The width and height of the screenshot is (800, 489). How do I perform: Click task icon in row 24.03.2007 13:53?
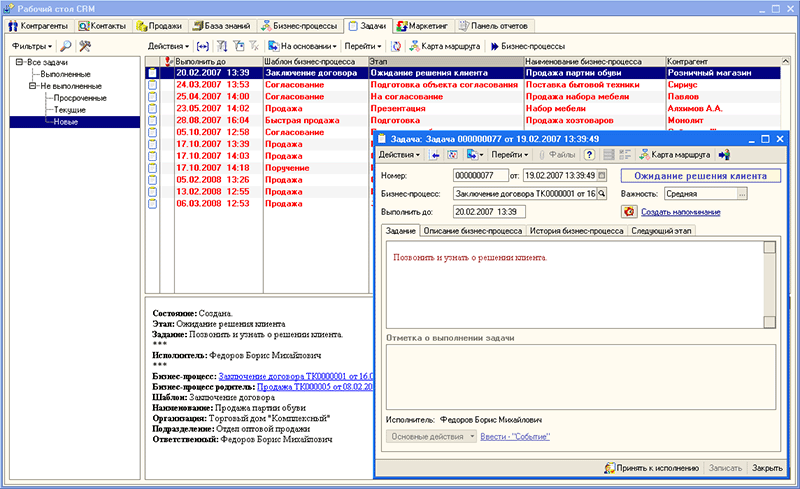point(152,85)
